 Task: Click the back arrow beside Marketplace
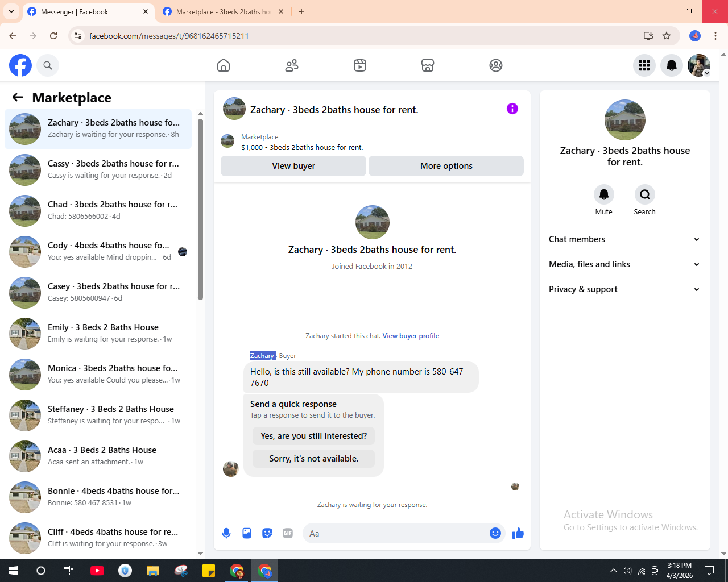tap(18, 97)
